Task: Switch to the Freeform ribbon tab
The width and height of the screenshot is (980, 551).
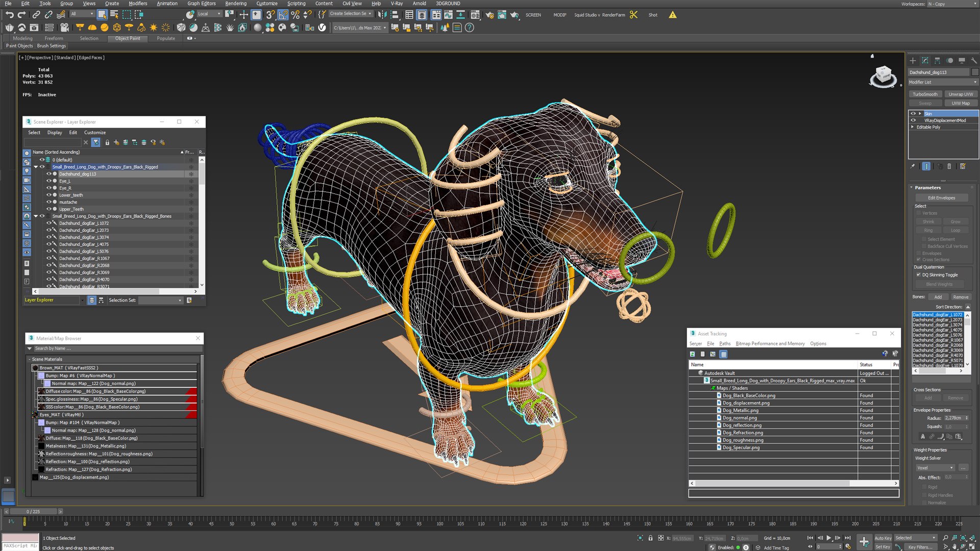Action: [x=54, y=38]
